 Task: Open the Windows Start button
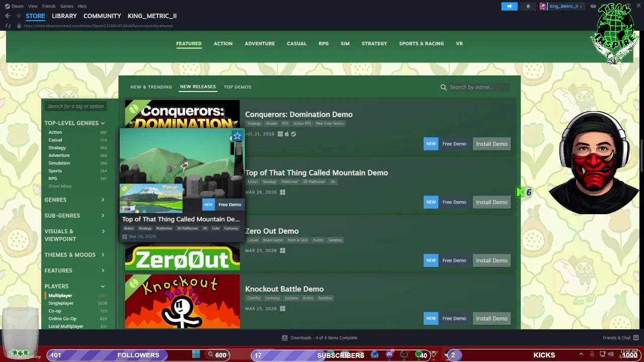(x=196, y=354)
